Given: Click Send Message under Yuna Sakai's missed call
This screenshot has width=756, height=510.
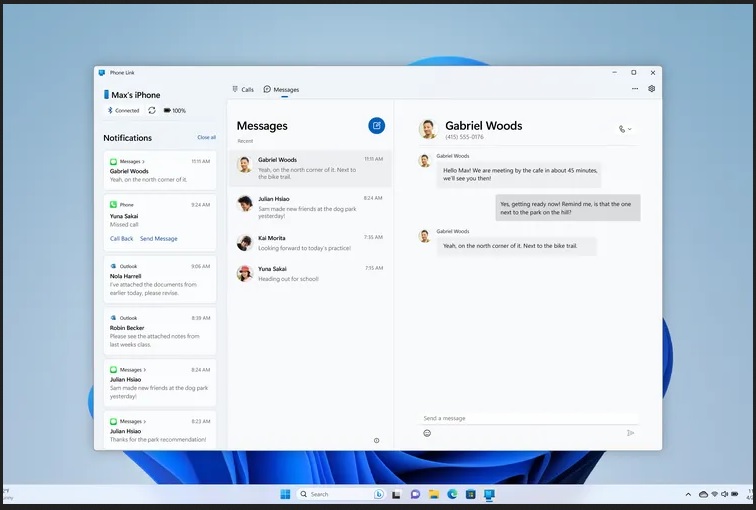Looking at the screenshot, I should pos(159,239).
